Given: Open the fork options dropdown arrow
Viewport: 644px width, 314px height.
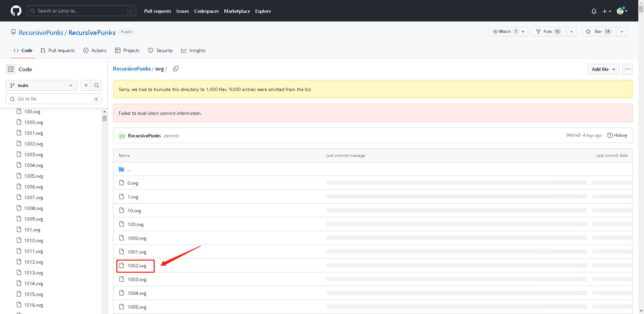Looking at the screenshot, I should click(571, 32).
